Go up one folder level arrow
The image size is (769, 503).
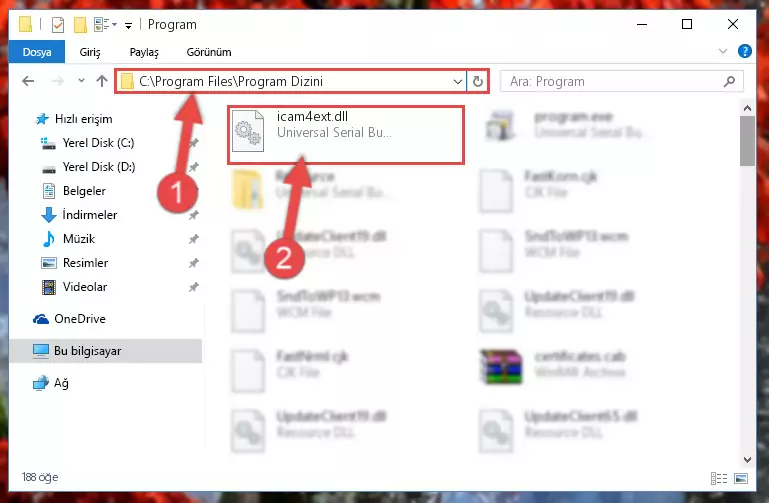click(102, 81)
